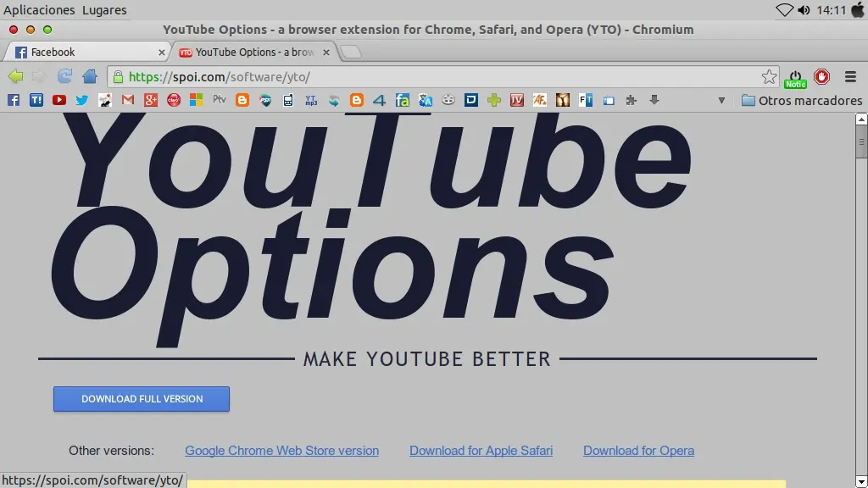
Task: Open the YouTube bookmark icon
Action: (59, 100)
